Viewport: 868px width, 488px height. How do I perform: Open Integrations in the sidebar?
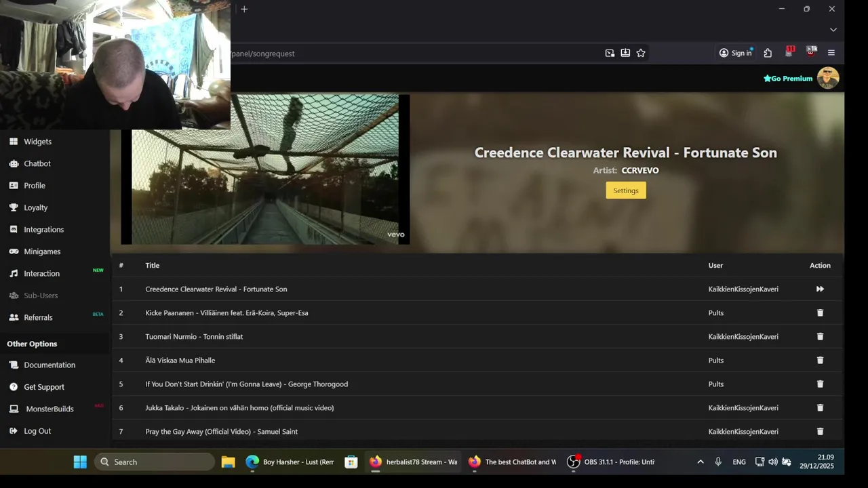[43, 230]
